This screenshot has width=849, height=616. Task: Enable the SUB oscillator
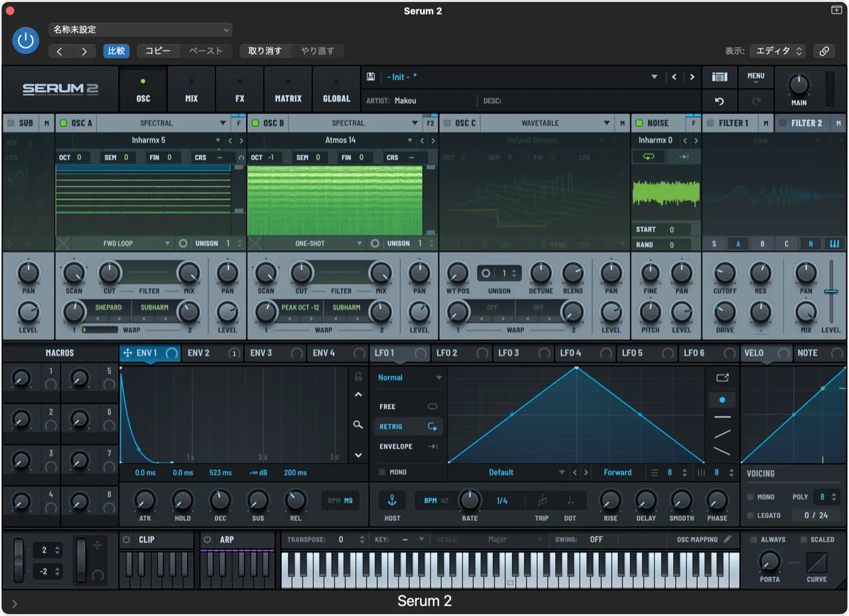[x=11, y=123]
